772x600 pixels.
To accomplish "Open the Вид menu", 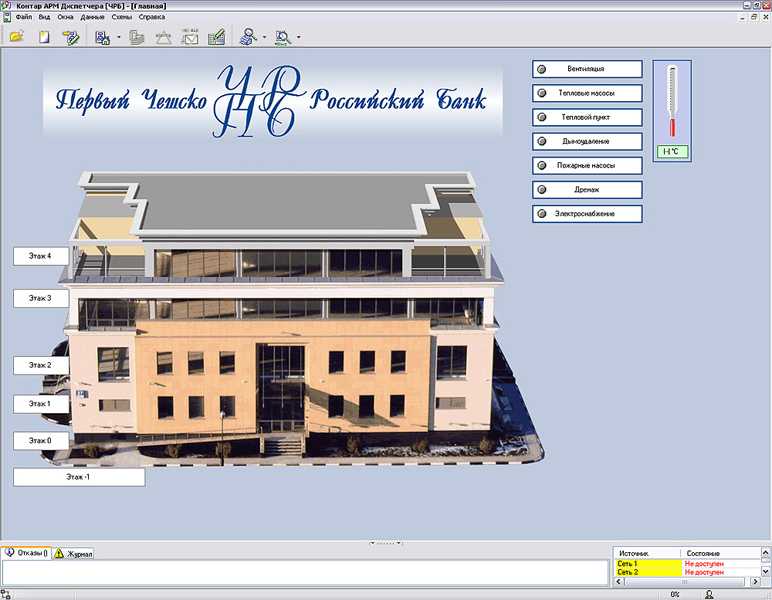I will (x=44, y=17).
